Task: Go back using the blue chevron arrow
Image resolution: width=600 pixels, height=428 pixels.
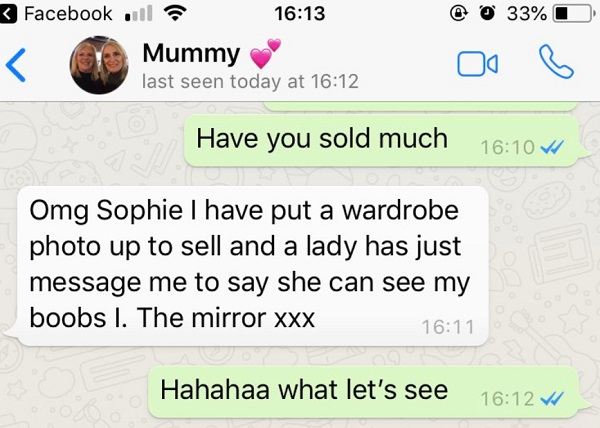Action: click(16, 65)
